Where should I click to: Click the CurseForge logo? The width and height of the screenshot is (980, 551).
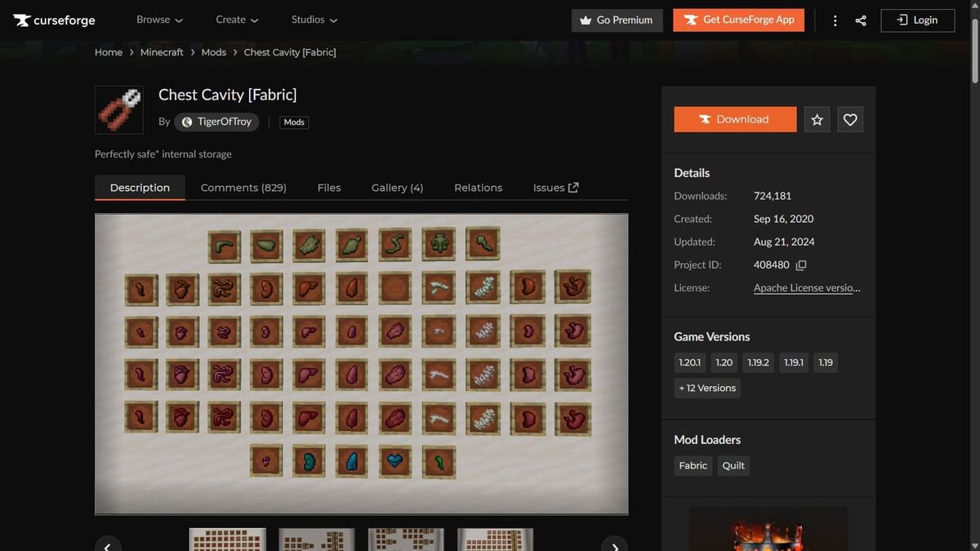click(54, 20)
